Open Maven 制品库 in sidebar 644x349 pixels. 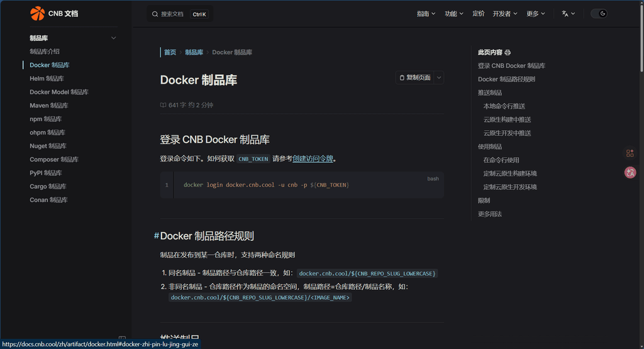pyautogui.click(x=49, y=106)
